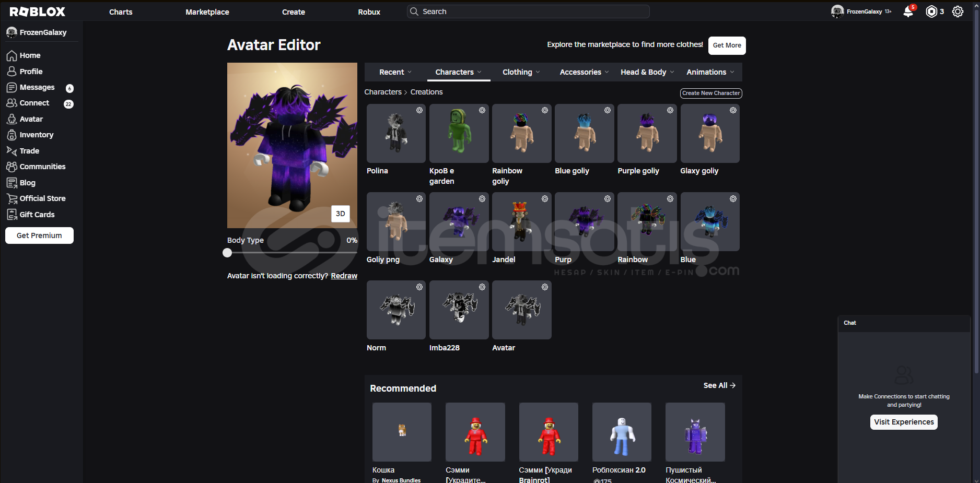Click the Body Type slider handle

227,253
